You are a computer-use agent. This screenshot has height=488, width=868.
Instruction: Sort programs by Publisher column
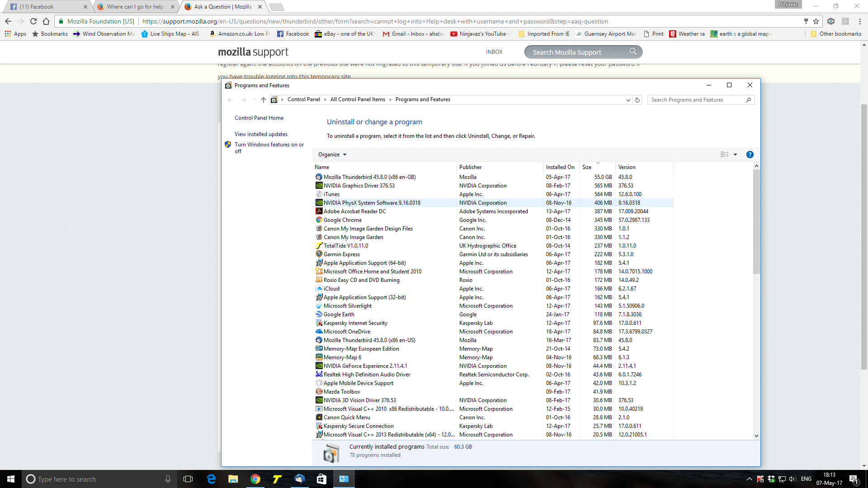coord(470,167)
